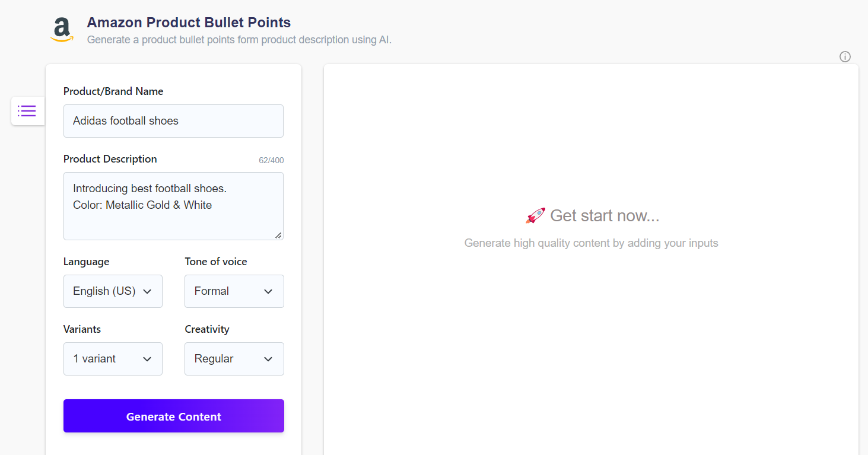Click the Product Description label
This screenshot has width=868, height=455.
coord(110,158)
